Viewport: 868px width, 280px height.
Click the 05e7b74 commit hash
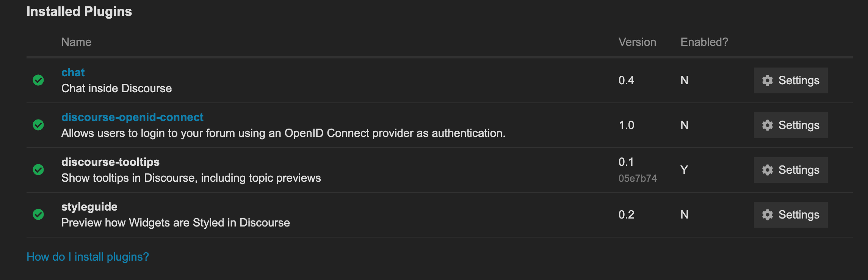638,178
